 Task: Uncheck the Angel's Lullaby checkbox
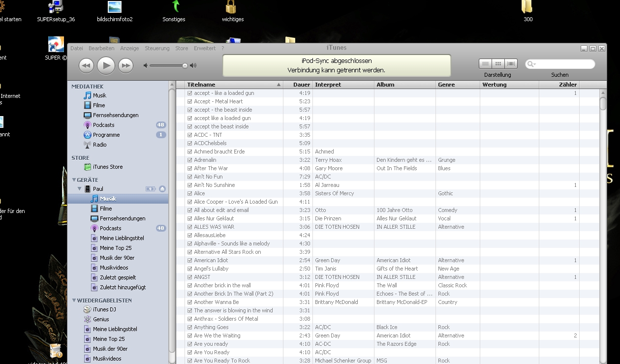click(x=189, y=269)
